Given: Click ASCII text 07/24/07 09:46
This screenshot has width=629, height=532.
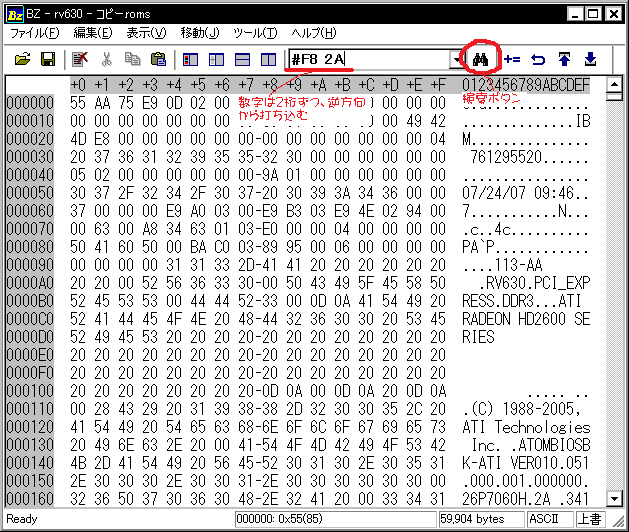Looking at the screenshot, I should tap(518, 193).
